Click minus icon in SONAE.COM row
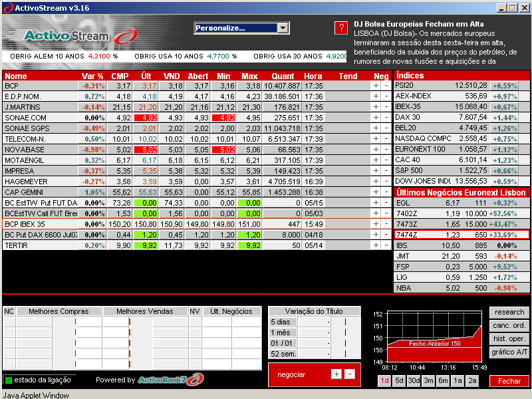The width and height of the screenshot is (532, 399). click(x=386, y=118)
